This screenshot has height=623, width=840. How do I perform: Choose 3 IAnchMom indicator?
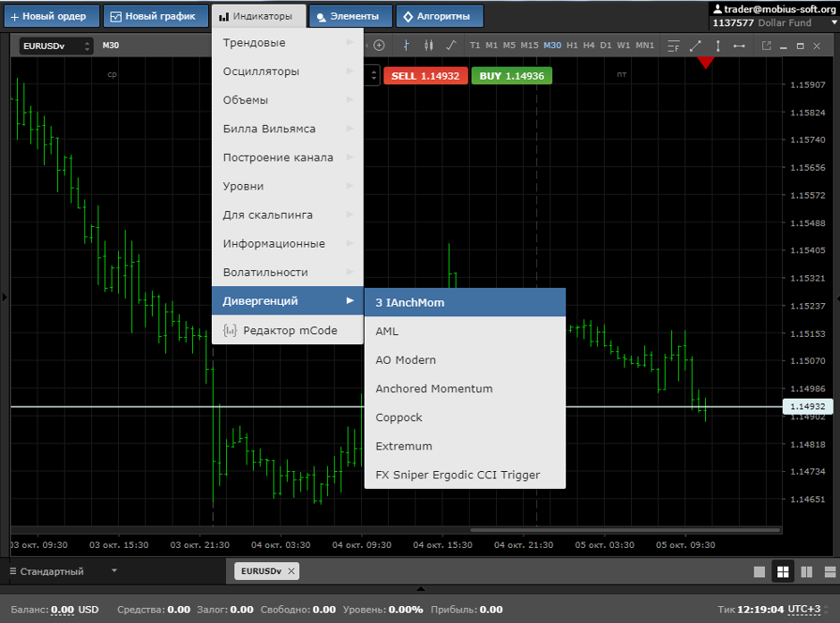[465, 303]
